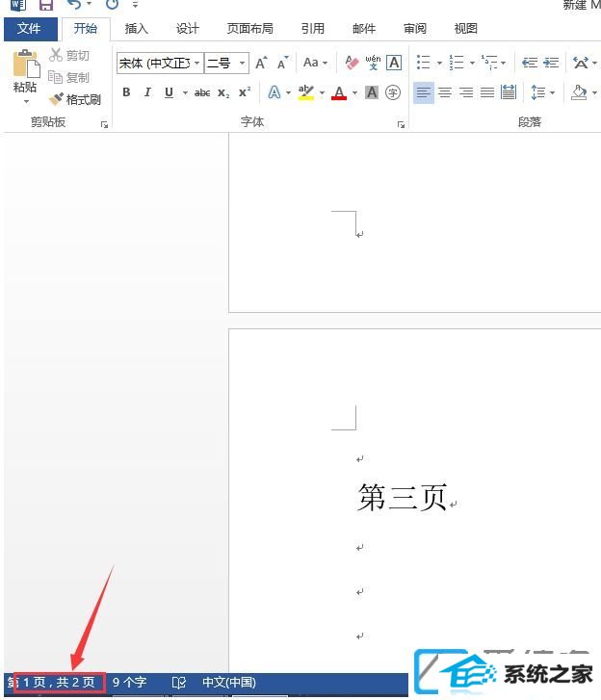This screenshot has width=601, height=700.
Task: Click the Undo arrow icon
Action: click(x=74, y=5)
